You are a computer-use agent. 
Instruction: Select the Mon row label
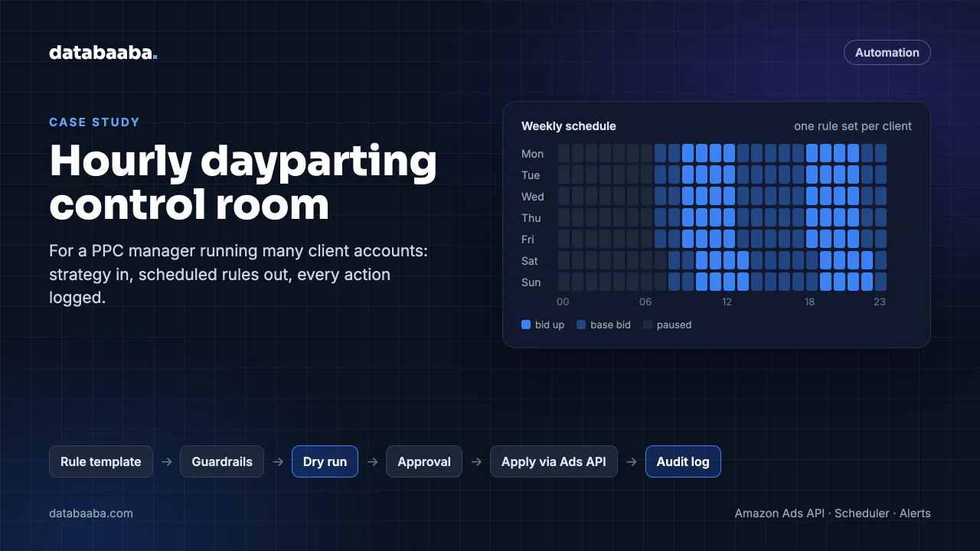click(x=532, y=154)
